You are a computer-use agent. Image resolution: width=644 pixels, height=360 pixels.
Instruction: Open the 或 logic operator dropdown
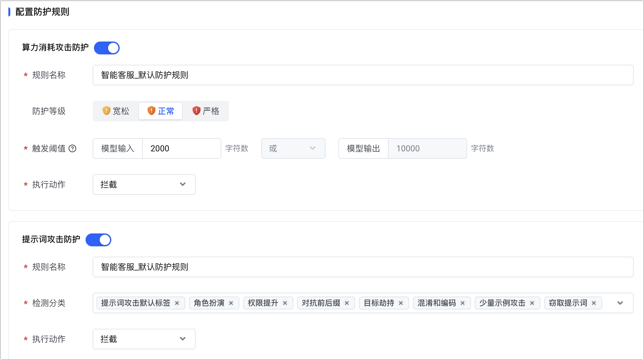click(293, 148)
